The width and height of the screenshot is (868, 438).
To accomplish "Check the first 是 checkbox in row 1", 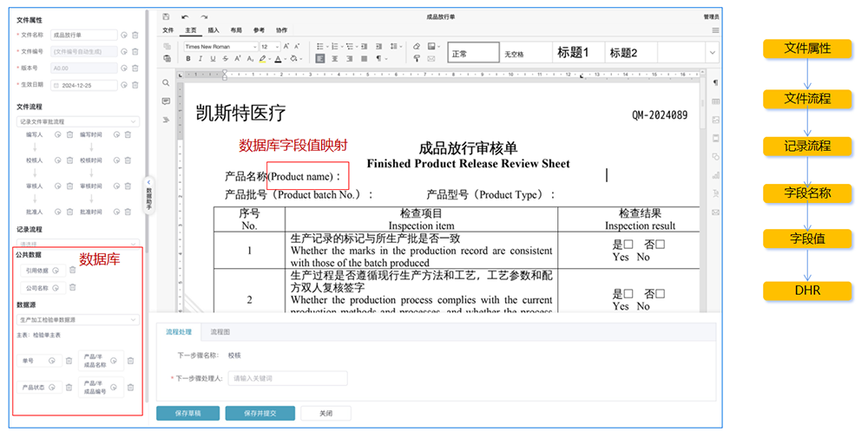I will (628, 245).
